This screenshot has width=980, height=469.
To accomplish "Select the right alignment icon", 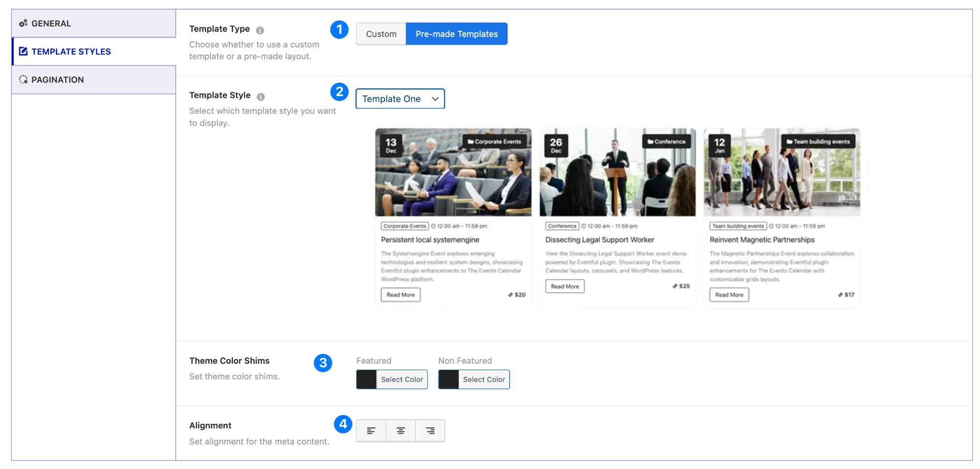I will coord(430,430).
